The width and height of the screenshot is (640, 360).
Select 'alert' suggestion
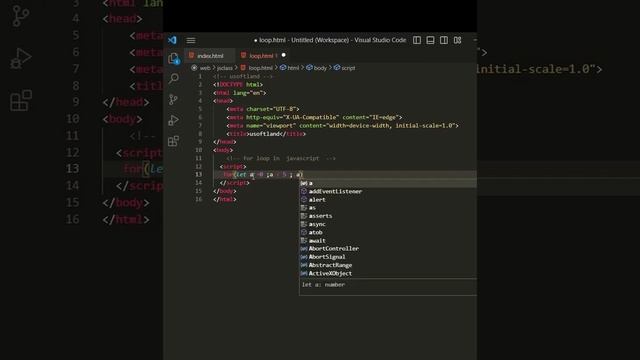click(388, 200)
